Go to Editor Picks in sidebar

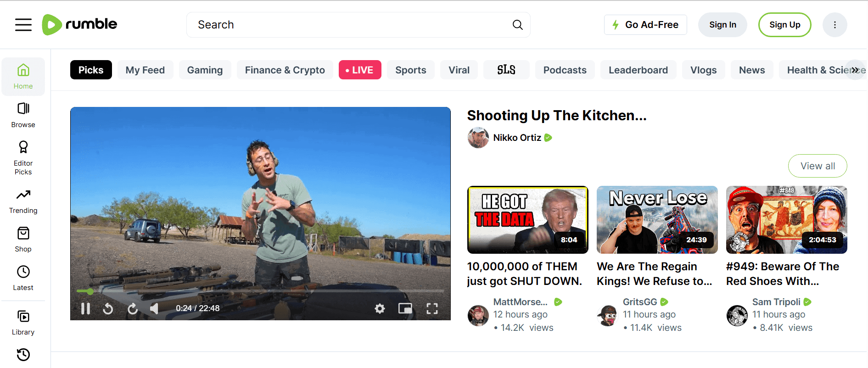coord(23,157)
